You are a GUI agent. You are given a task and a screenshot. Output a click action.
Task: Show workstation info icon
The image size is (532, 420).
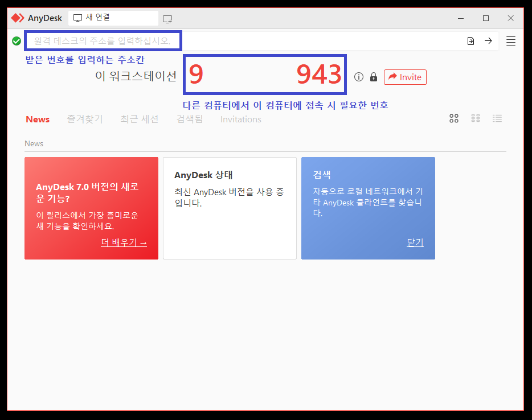click(359, 77)
